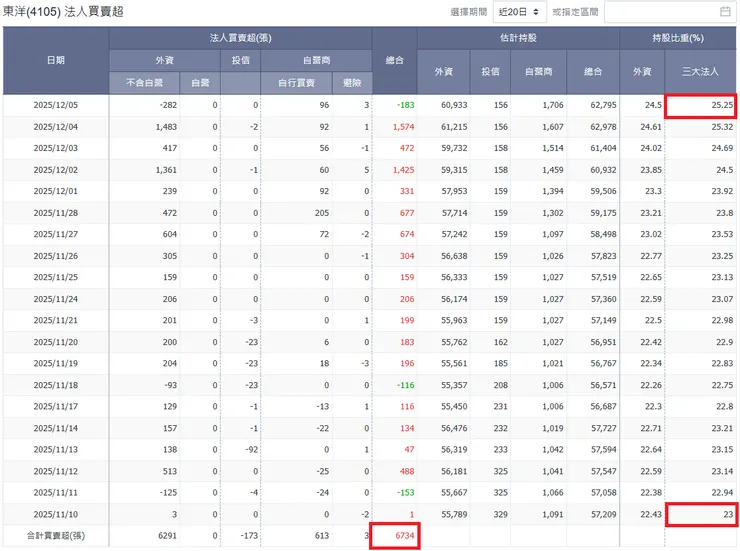This screenshot has width=740, height=551.
Task: Select the 2025/11/11 date cell
Action: [56, 493]
